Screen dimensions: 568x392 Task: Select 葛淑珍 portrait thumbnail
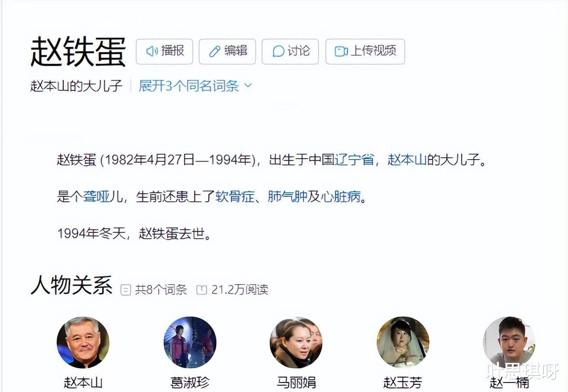pos(190,343)
